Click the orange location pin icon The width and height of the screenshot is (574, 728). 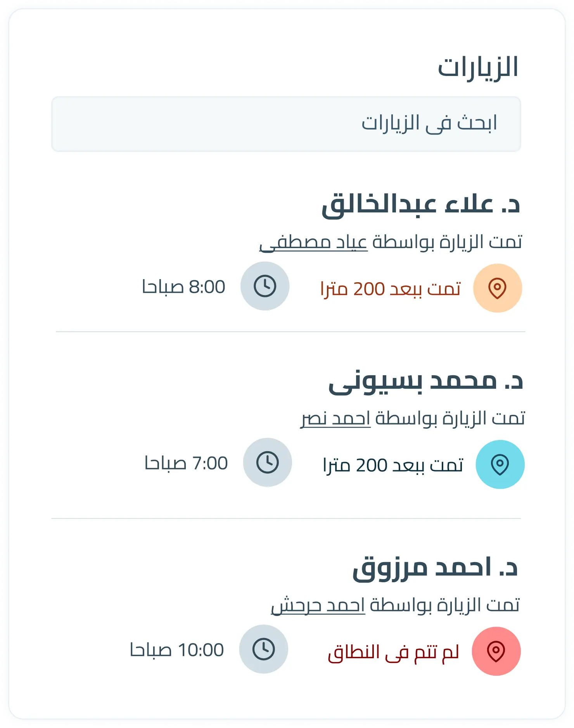coord(498,288)
